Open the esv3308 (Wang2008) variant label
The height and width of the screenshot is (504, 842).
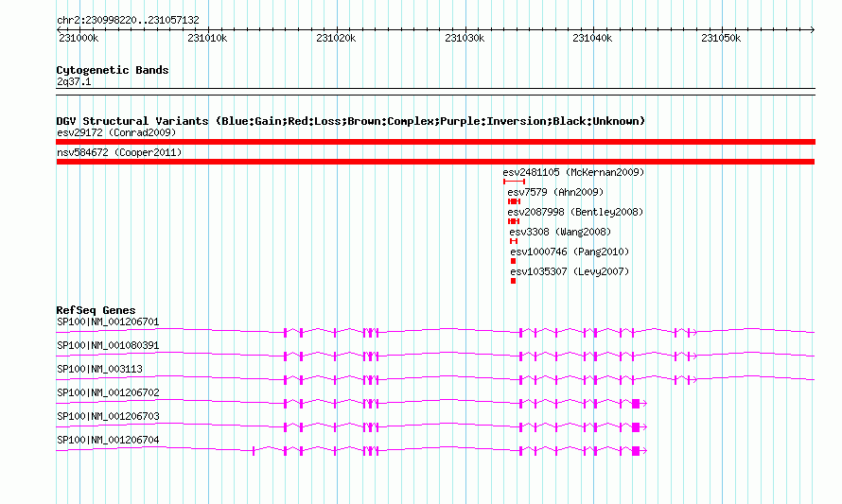point(560,232)
